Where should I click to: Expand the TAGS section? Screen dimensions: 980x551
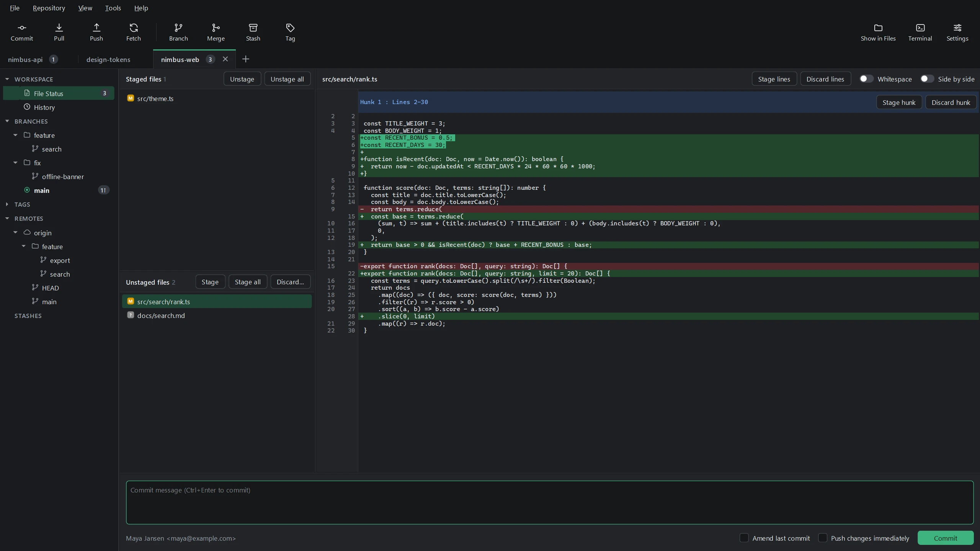click(7, 204)
